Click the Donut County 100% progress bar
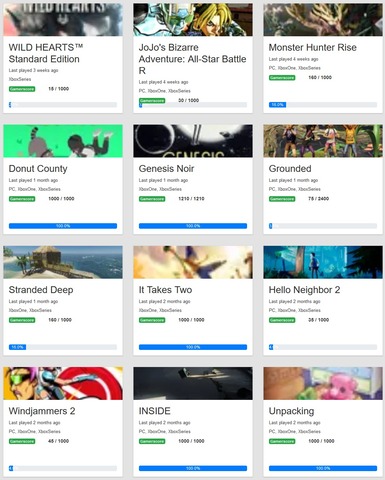 63,226
